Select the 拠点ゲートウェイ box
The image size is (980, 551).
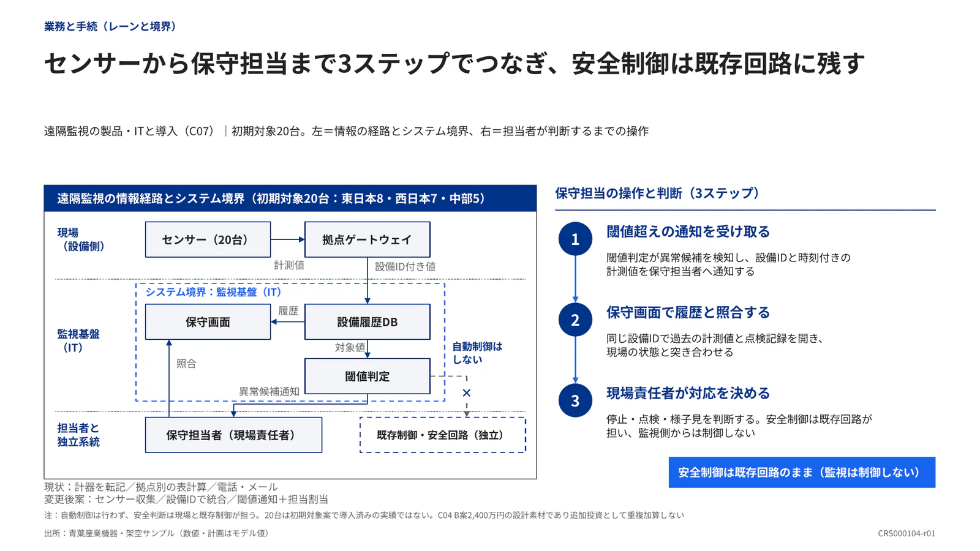[367, 239]
